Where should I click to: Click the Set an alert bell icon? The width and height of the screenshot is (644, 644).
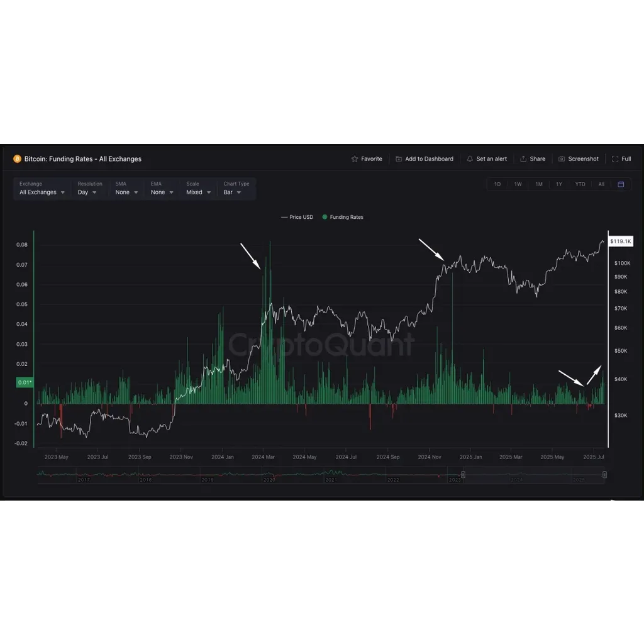tap(469, 159)
